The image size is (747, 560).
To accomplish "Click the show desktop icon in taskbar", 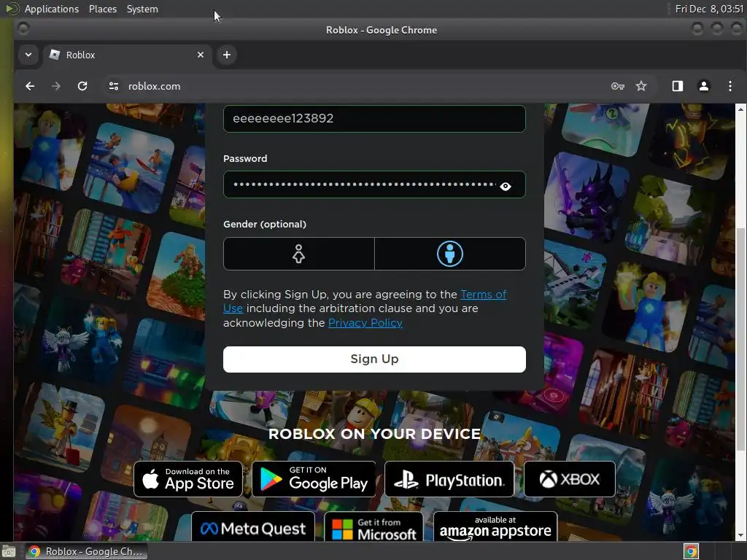I will tap(9, 552).
